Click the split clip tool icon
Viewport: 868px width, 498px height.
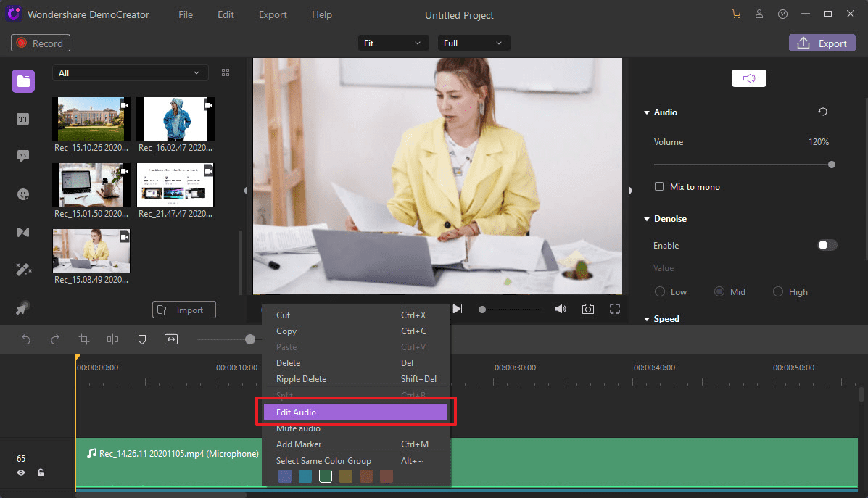coord(112,339)
